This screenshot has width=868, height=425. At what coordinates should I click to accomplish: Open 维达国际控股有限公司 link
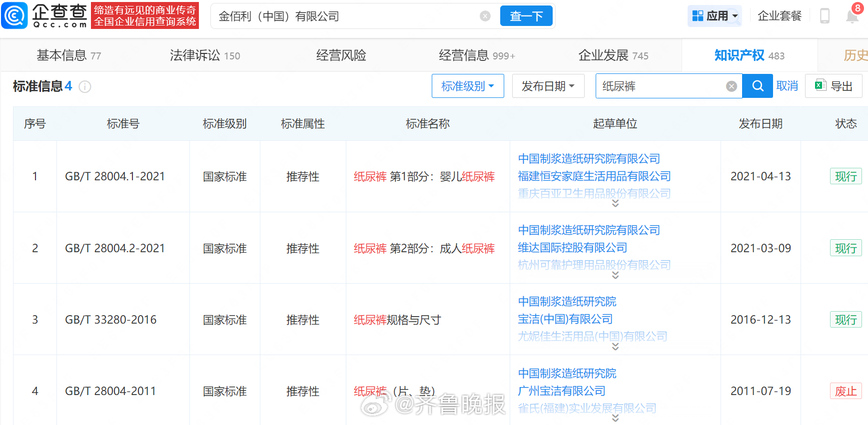tap(572, 248)
